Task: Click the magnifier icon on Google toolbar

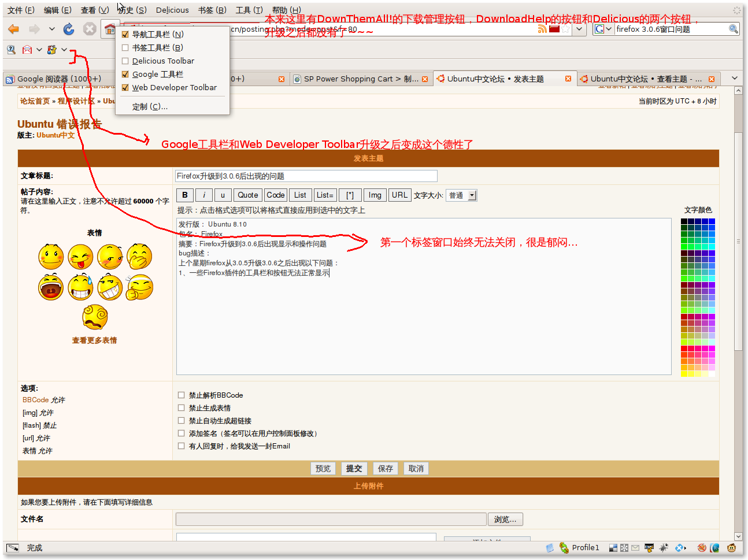Action: click(11, 50)
